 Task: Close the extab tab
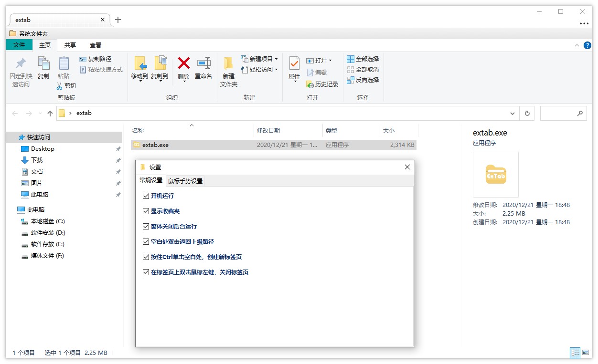[x=102, y=20]
